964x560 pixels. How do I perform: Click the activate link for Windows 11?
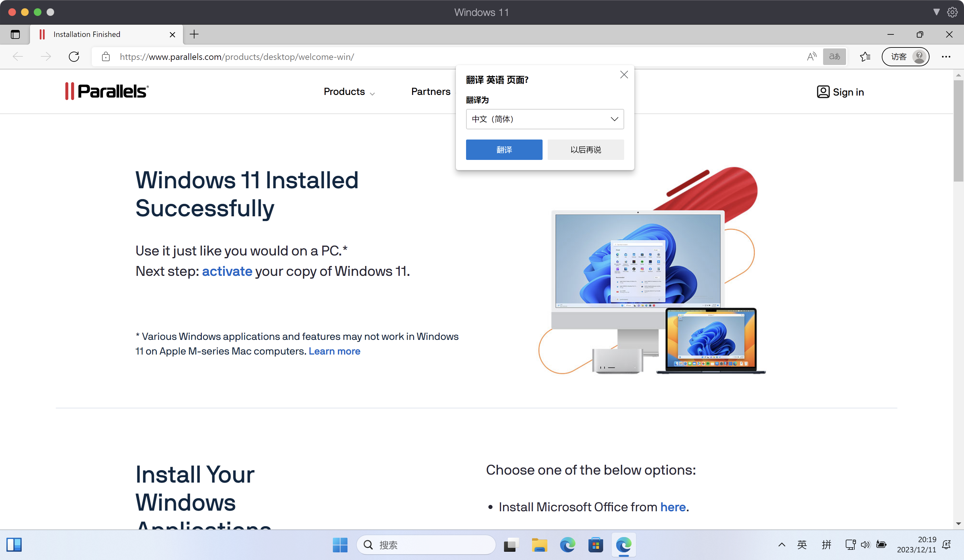pos(227,271)
